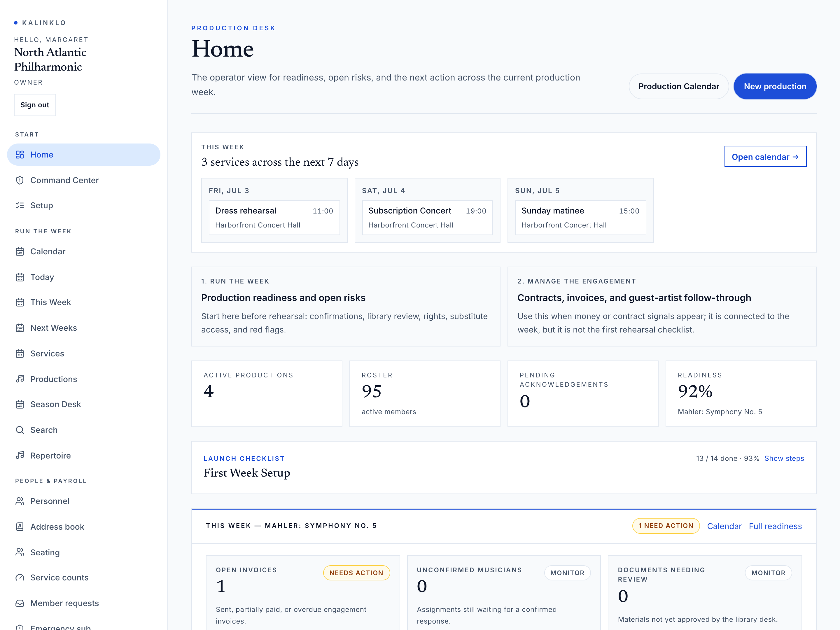
Task: Expand launch checklist with Show steps
Action: tap(784, 459)
